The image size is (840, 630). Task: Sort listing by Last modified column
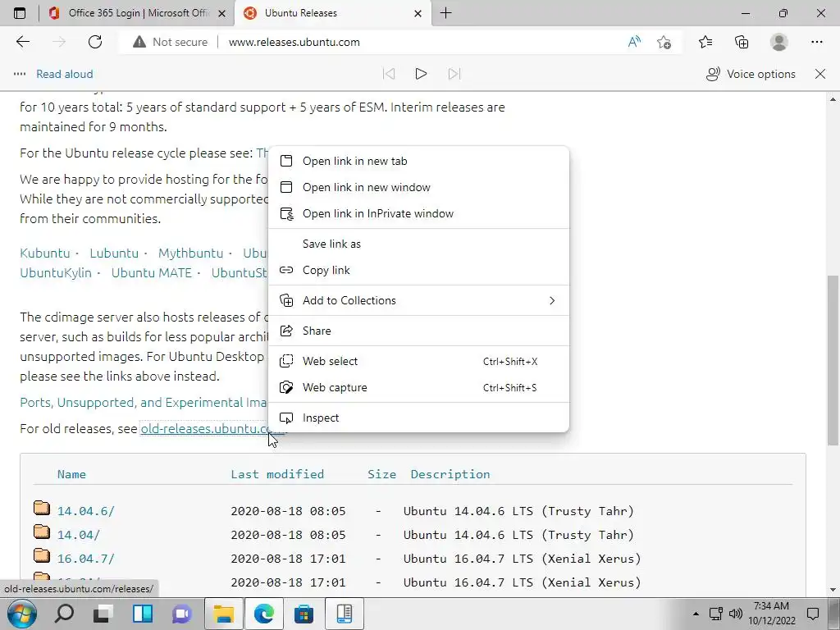(x=277, y=474)
